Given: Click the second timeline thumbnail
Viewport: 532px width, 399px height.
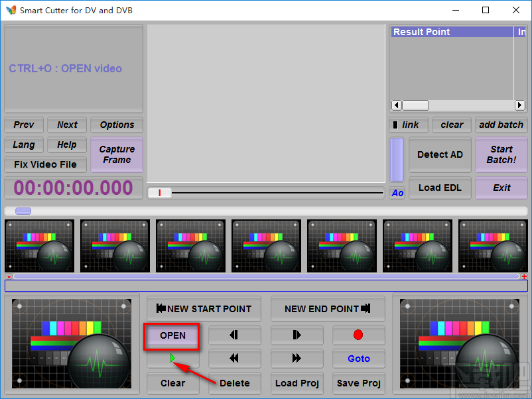Looking at the screenshot, I should 115,246.
